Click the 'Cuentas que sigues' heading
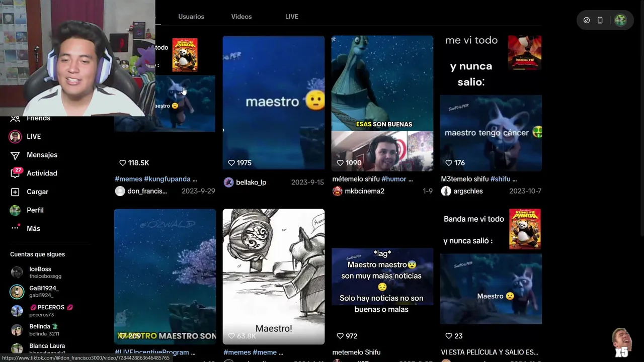This screenshot has width=644, height=362. 37,254
